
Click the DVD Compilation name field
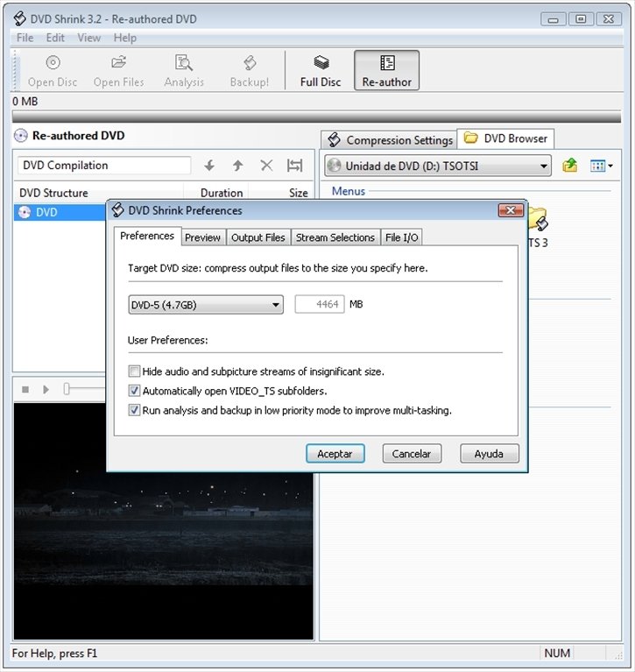point(104,166)
